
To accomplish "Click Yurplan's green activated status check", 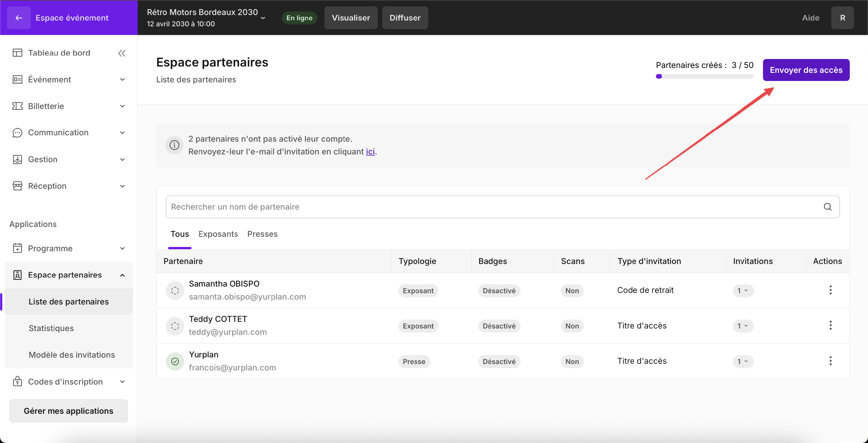I will tap(175, 361).
